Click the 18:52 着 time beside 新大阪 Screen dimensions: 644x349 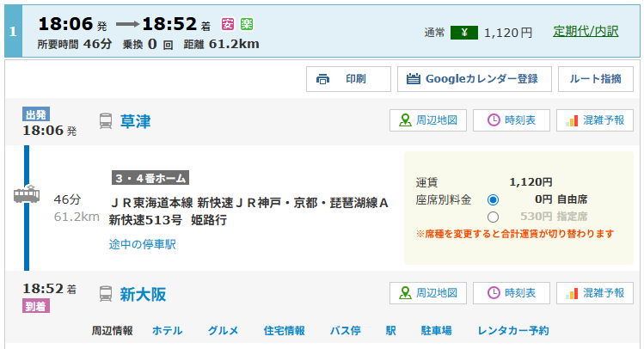(49, 289)
